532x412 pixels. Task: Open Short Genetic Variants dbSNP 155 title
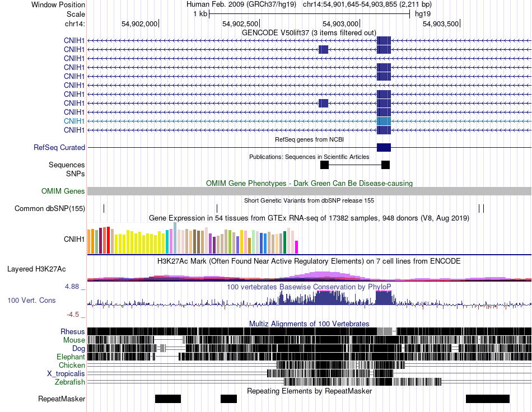tap(309, 200)
